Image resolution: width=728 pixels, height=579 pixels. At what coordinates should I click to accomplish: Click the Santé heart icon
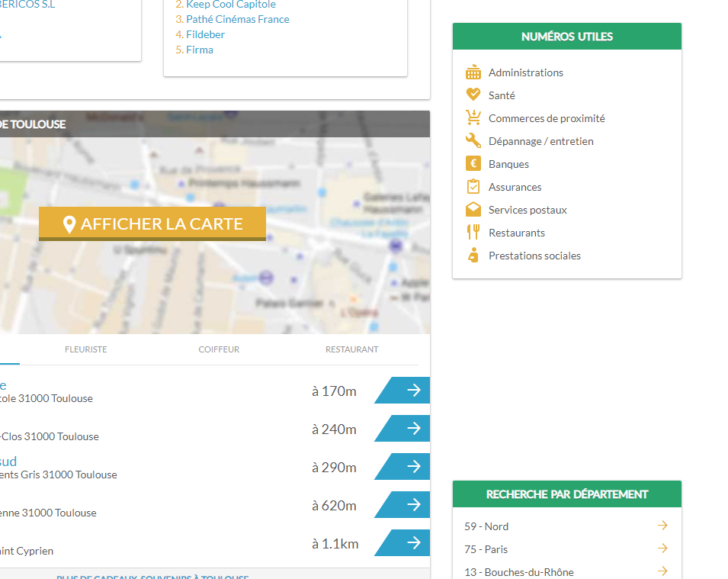tap(473, 95)
